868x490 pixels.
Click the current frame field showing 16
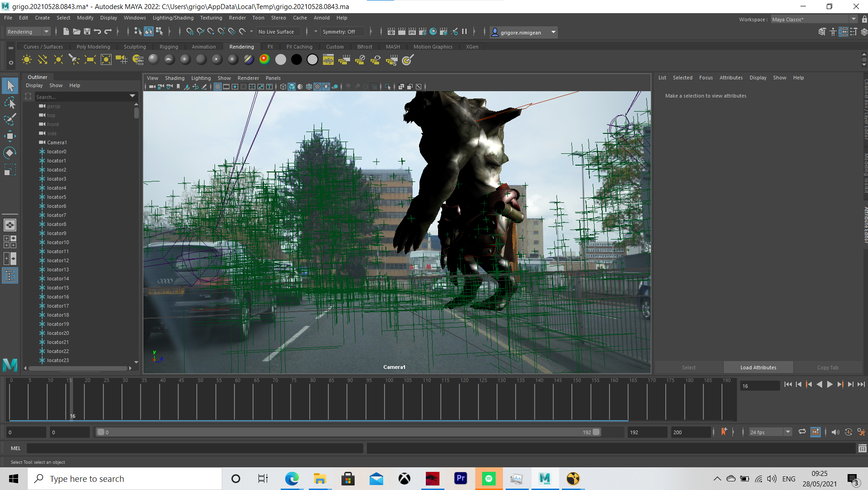click(759, 386)
